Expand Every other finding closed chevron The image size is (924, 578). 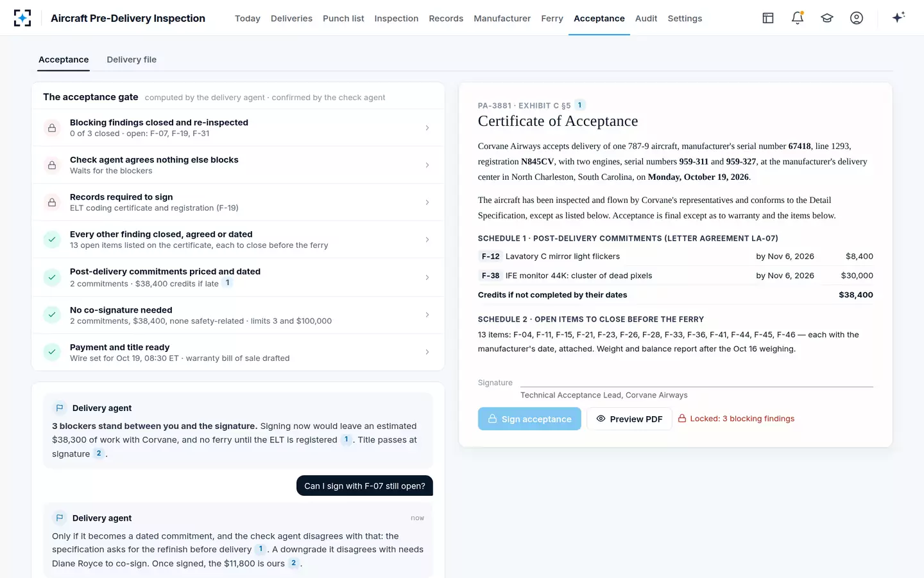coord(427,240)
